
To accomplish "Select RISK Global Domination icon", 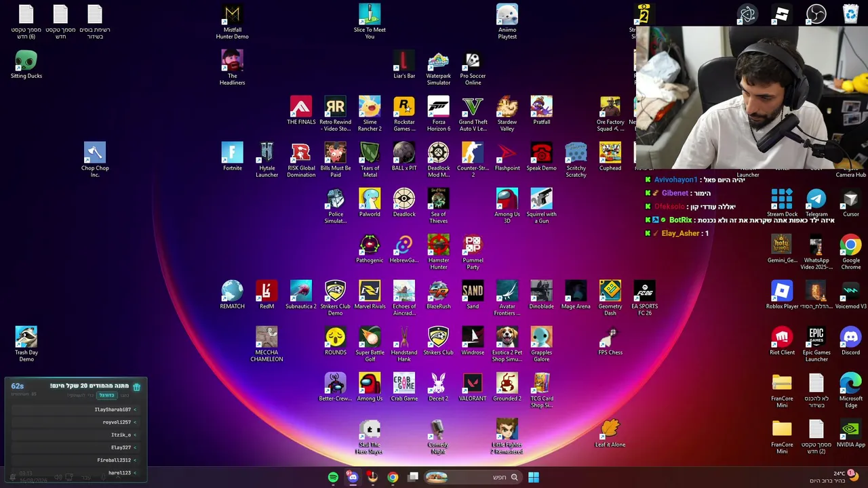I will pyautogui.click(x=301, y=160).
